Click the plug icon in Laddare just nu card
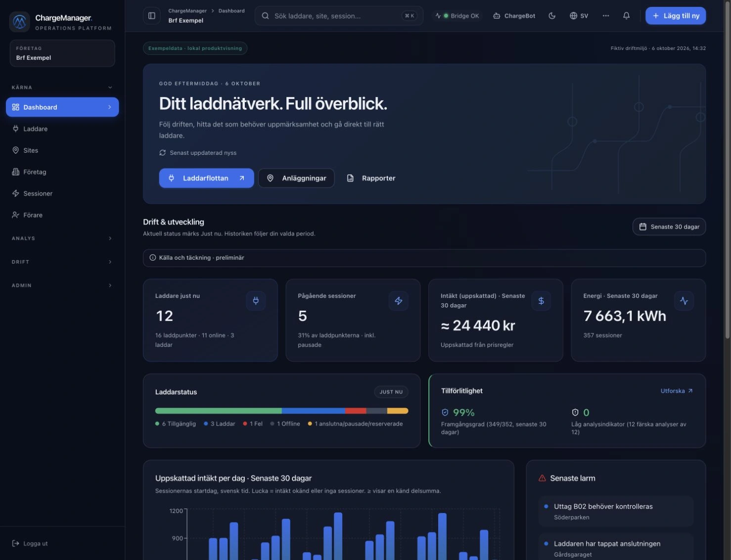 (x=256, y=301)
